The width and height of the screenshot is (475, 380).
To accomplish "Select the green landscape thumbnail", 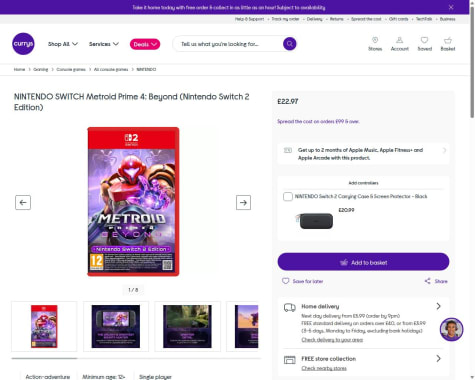I will coord(187,326).
